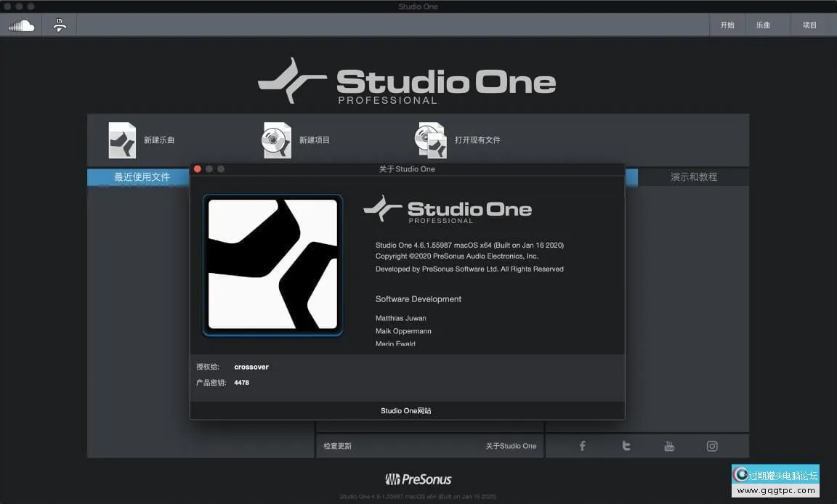The height and width of the screenshot is (504, 837).
Task: Click the audio device icon beside SoundCloud
Action: pos(60,25)
